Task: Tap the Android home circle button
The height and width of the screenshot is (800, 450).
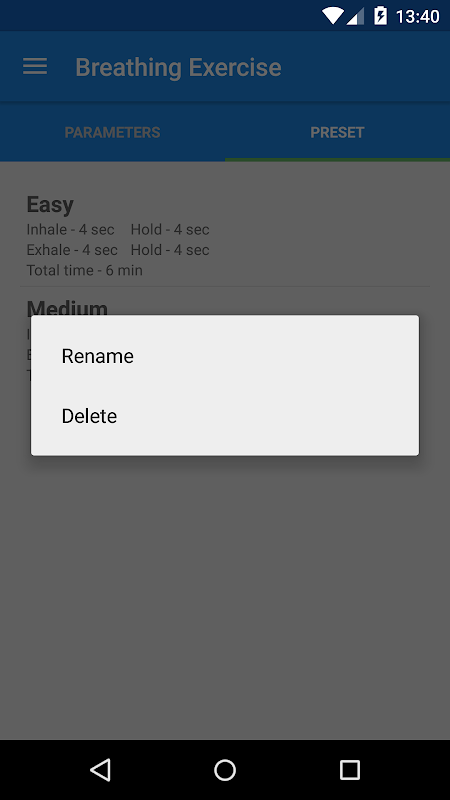Action: (224, 769)
